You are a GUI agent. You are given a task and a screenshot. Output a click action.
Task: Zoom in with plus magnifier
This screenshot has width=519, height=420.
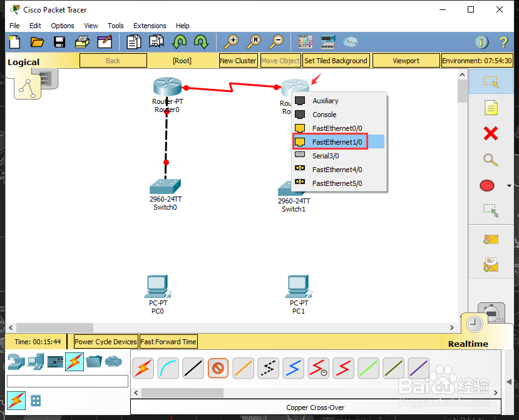click(x=231, y=42)
